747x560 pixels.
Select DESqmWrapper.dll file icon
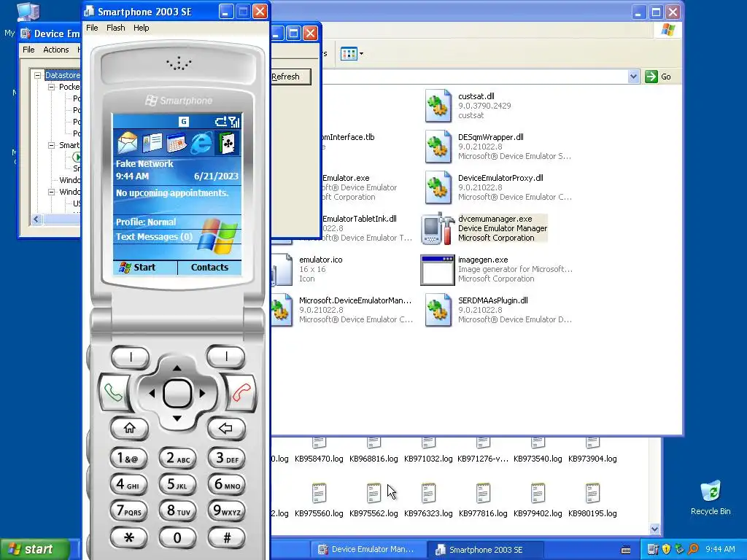pyautogui.click(x=438, y=147)
